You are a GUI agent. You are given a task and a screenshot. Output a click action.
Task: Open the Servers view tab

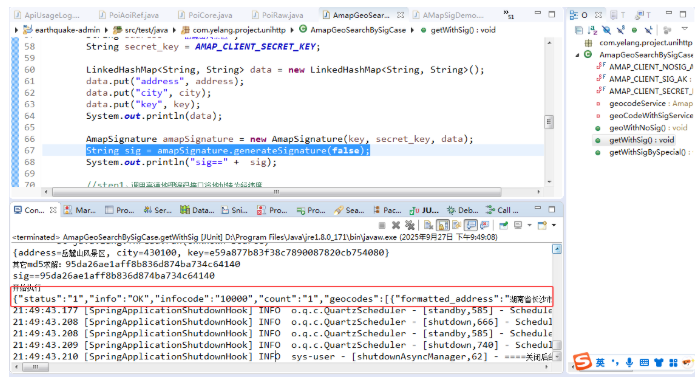coord(158,210)
